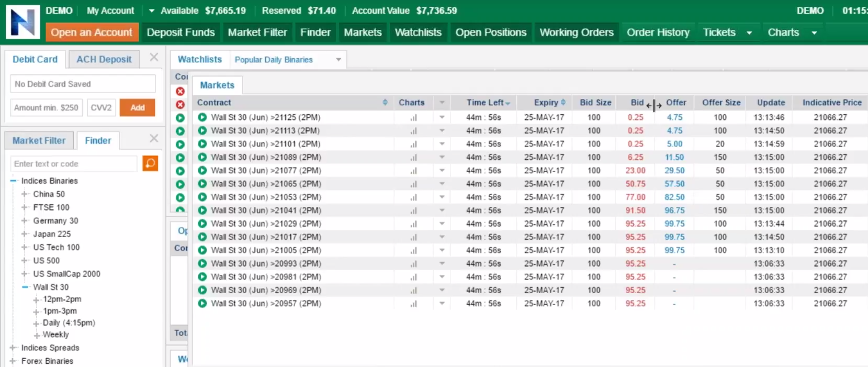The height and width of the screenshot is (367, 868).
Task: Open chart for Wall St 30 >21041 contract
Action: coord(413,210)
